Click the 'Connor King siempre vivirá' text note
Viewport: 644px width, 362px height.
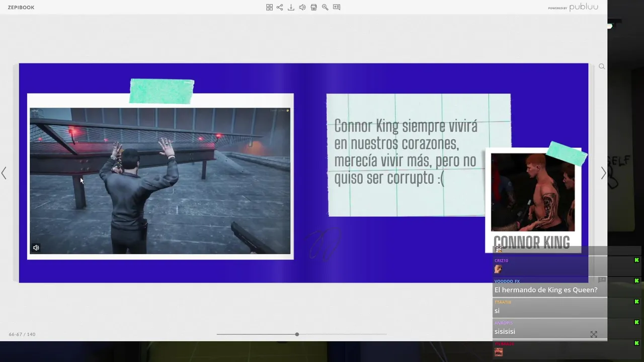pos(406,152)
